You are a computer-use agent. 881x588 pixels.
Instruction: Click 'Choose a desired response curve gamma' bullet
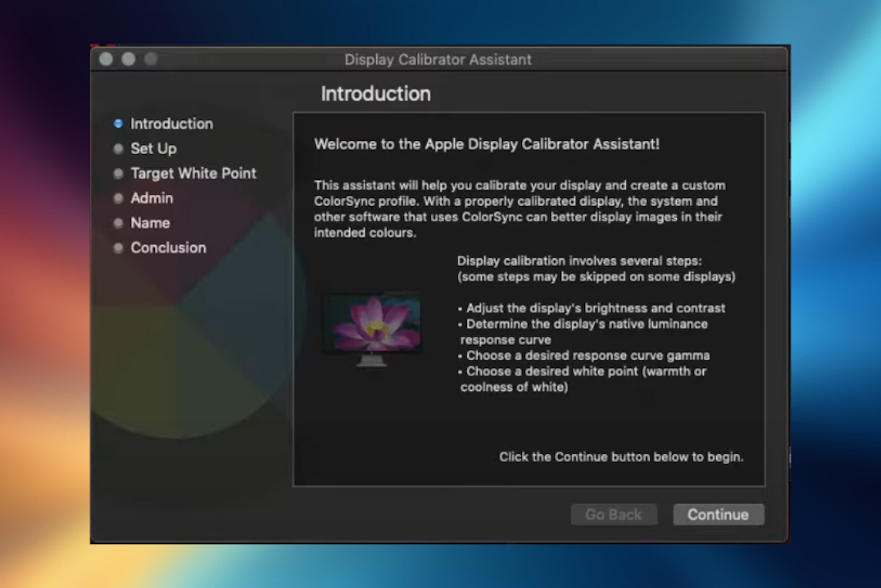click(x=584, y=355)
